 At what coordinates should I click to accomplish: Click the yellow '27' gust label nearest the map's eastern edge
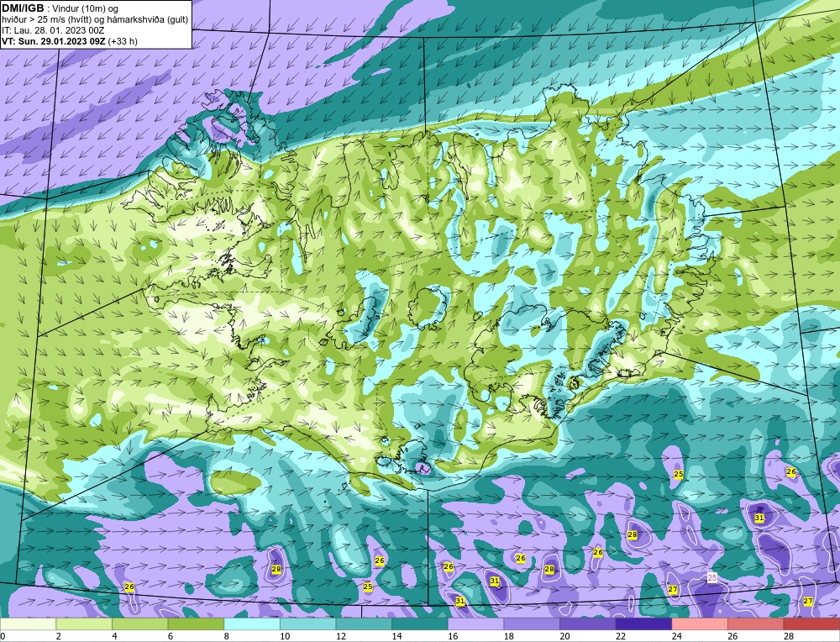[x=808, y=602]
